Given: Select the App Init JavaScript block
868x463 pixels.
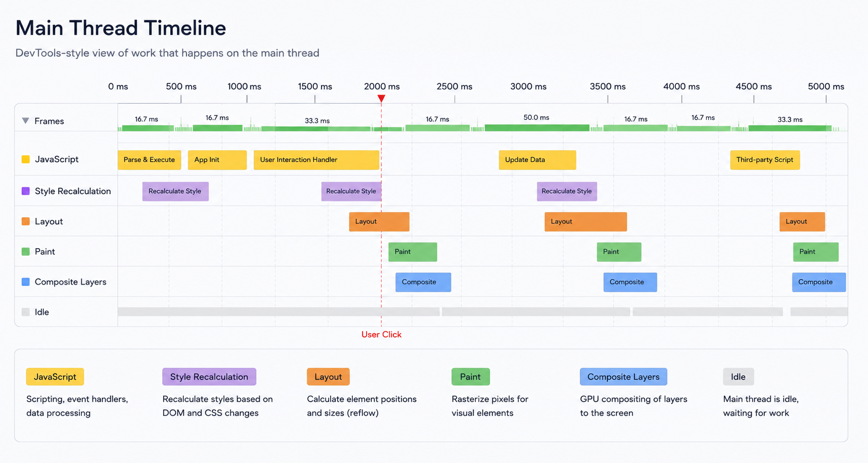Looking at the screenshot, I should tap(217, 160).
